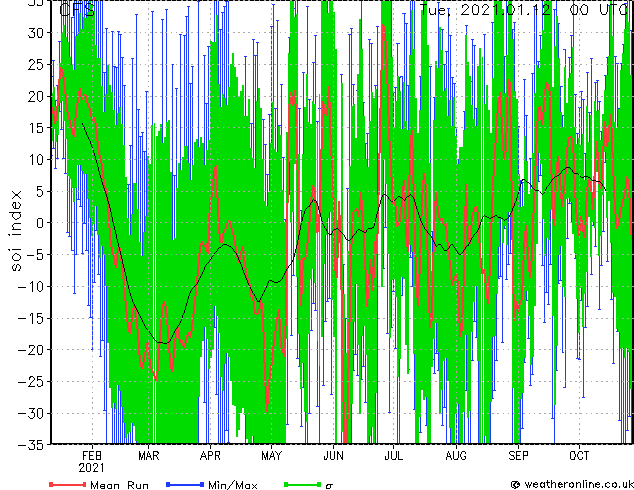
Task: Click the black smoothed-line minimum in early March
Action: [164, 343]
